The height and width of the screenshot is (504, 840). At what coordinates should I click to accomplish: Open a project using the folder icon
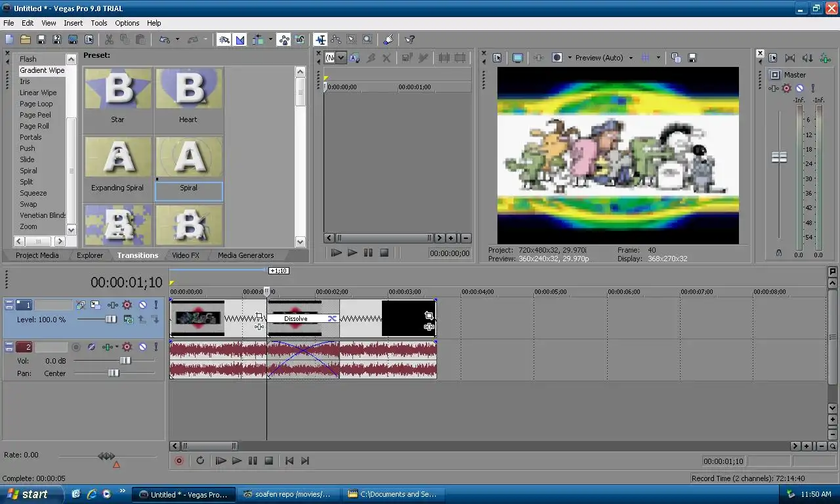tap(26, 40)
